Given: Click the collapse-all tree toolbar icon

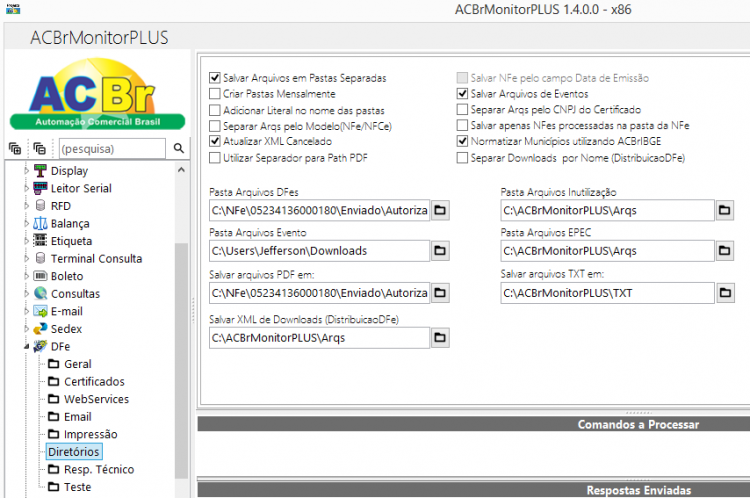Looking at the screenshot, I should [x=39, y=149].
